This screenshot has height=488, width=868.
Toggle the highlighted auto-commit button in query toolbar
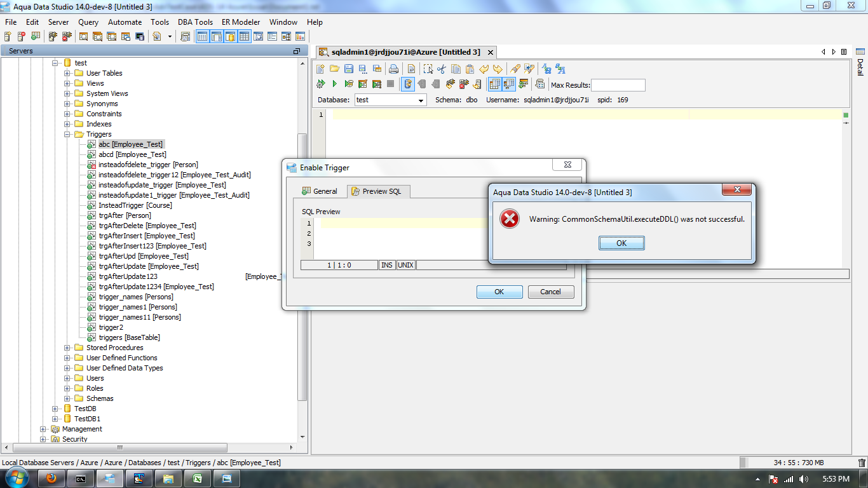(408, 84)
